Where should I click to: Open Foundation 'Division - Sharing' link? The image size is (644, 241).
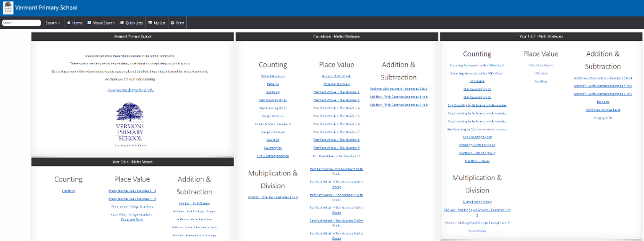(273, 197)
